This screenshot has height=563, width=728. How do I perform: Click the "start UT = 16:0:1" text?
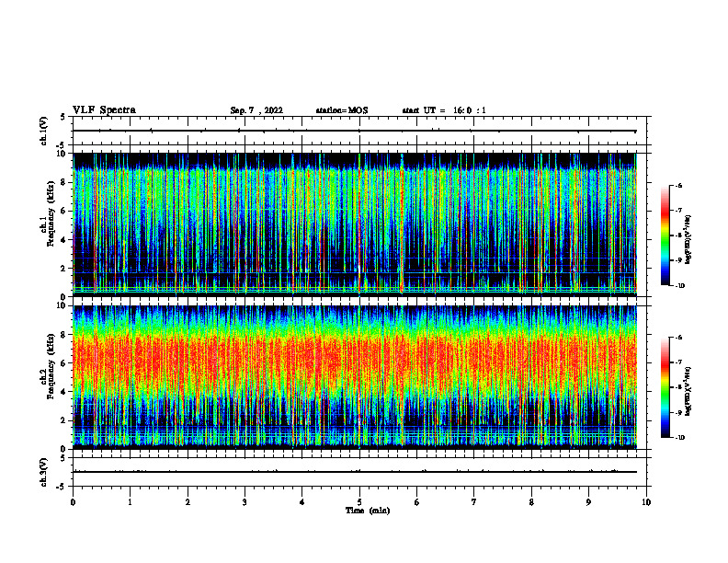click(444, 110)
